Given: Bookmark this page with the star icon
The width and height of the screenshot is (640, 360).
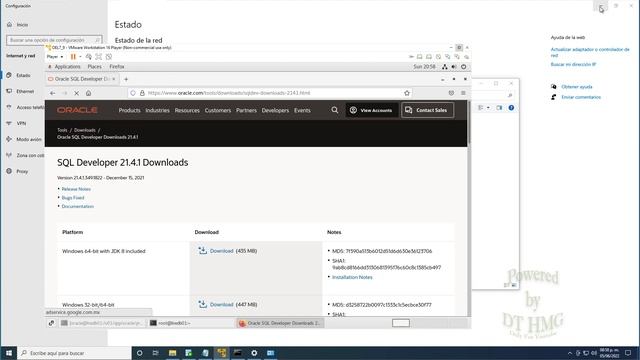Looking at the screenshot, I should [x=407, y=93].
